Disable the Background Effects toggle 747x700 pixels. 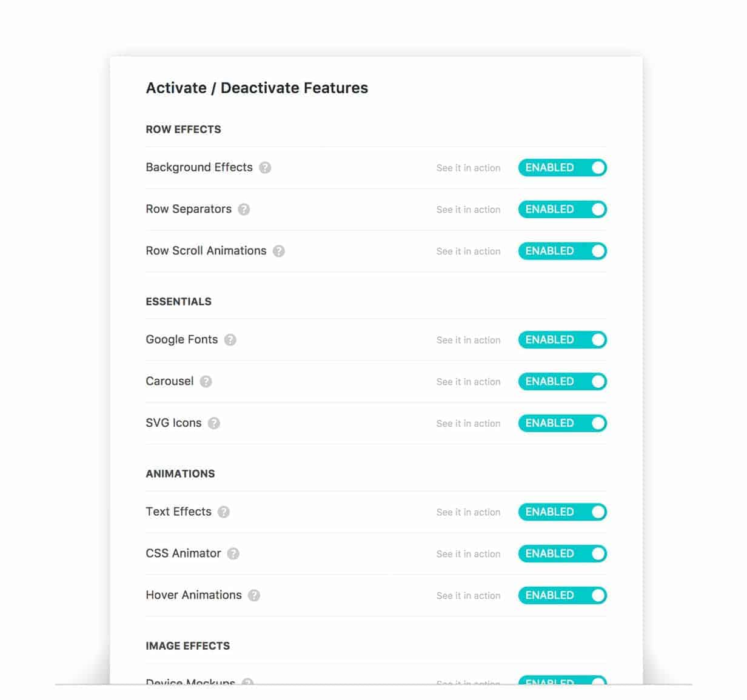coord(563,168)
